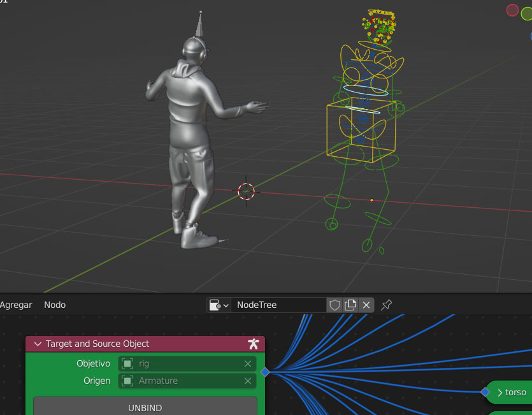This screenshot has height=415, width=532.
Task: Click the object icon in Origen field
Action: 127,381
